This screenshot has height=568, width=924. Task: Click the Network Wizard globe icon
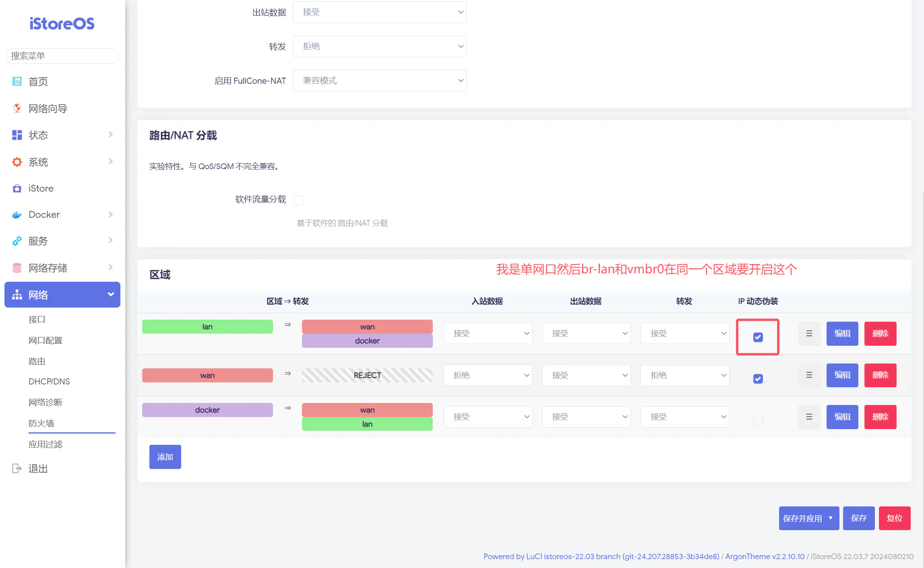17,108
